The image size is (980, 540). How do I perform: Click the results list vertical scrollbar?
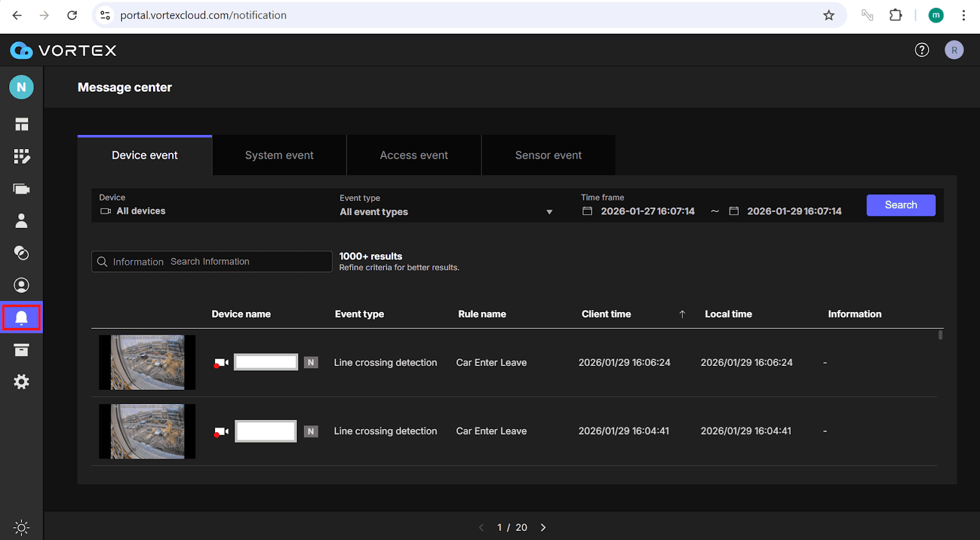(x=940, y=335)
